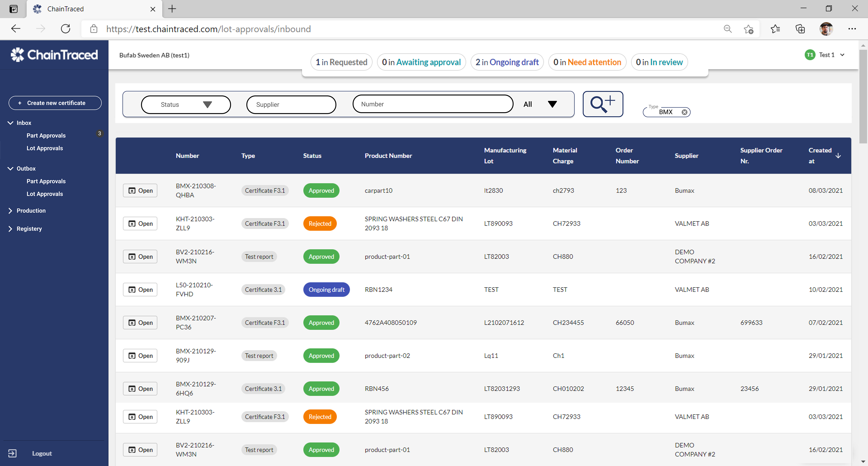Click the Supplier filter field

(291, 105)
